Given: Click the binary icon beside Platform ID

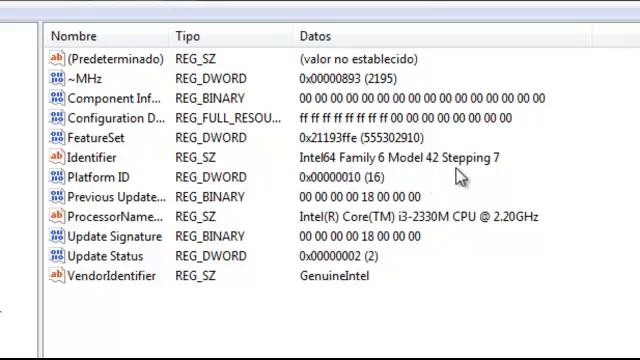Looking at the screenshot, I should tap(57, 176).
